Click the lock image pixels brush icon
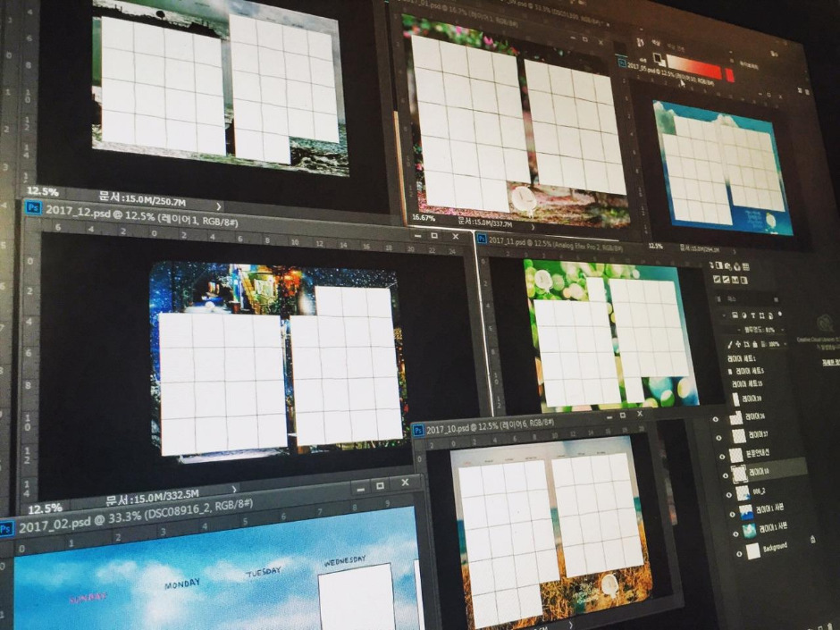 pos(730,345)
